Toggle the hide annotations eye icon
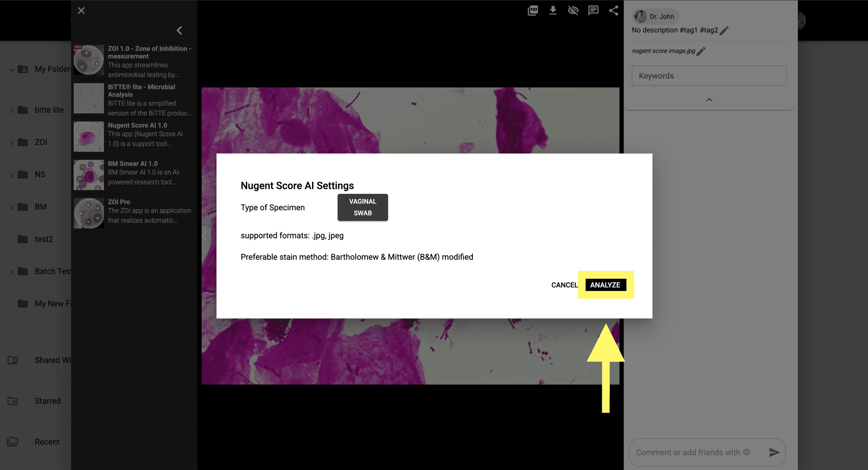 click(x=573, y=10)
